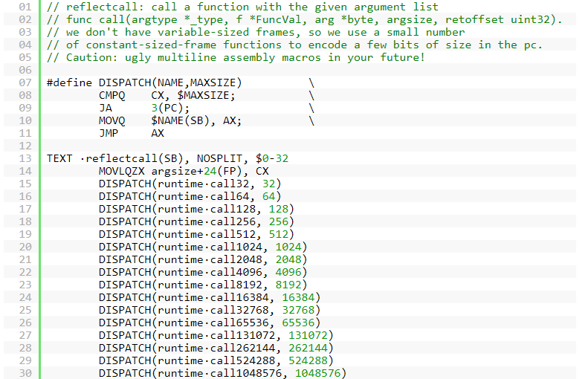Viewport: 588px width, 379px height.
Task: Click 'DISPATCH(runtime·call16384, 16384)' line
Action: click(210, 298)
